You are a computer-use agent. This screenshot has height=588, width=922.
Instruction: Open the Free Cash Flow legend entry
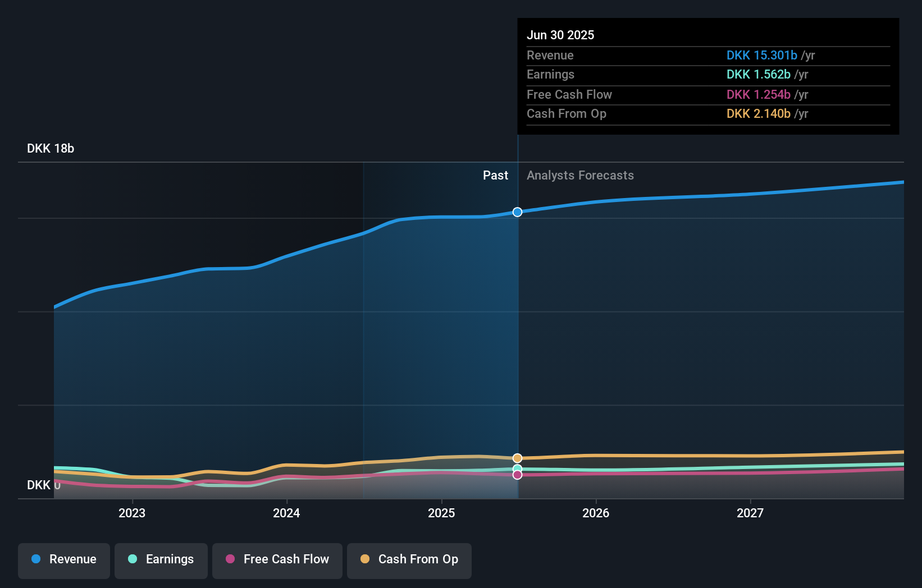tap(277, 559)
